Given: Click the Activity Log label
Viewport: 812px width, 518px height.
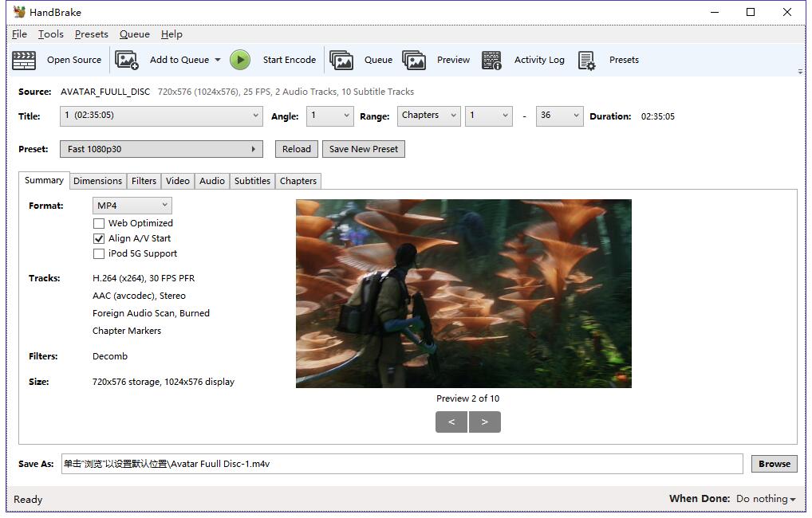Looking at the screenshot, I should pyautogui.click(x=539, y=60).
